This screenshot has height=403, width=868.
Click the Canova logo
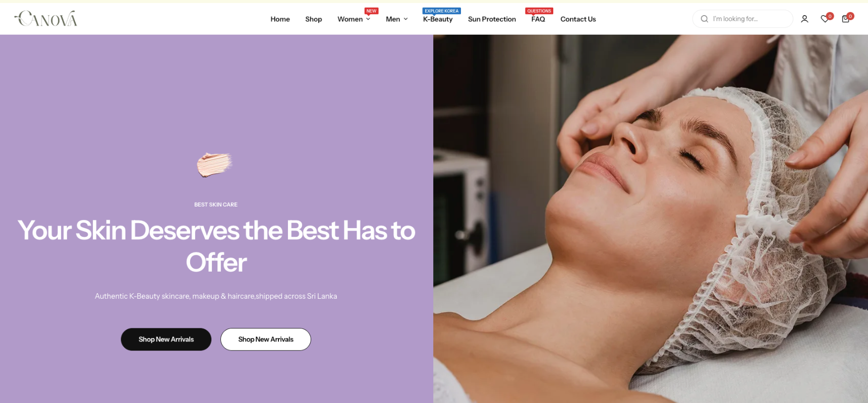(x=46, y=19)
